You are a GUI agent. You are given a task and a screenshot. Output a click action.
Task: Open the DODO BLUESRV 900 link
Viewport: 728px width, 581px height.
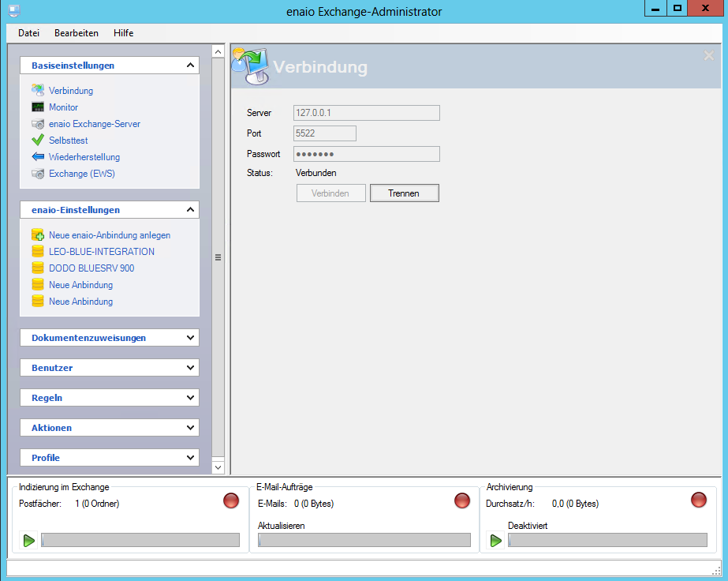pos(91,268)
